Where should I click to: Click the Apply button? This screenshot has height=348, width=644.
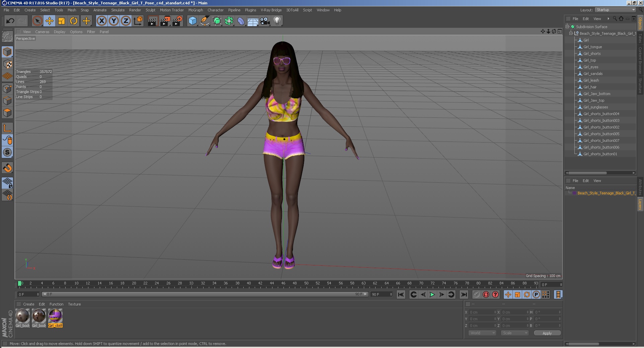tap(547, 333)
